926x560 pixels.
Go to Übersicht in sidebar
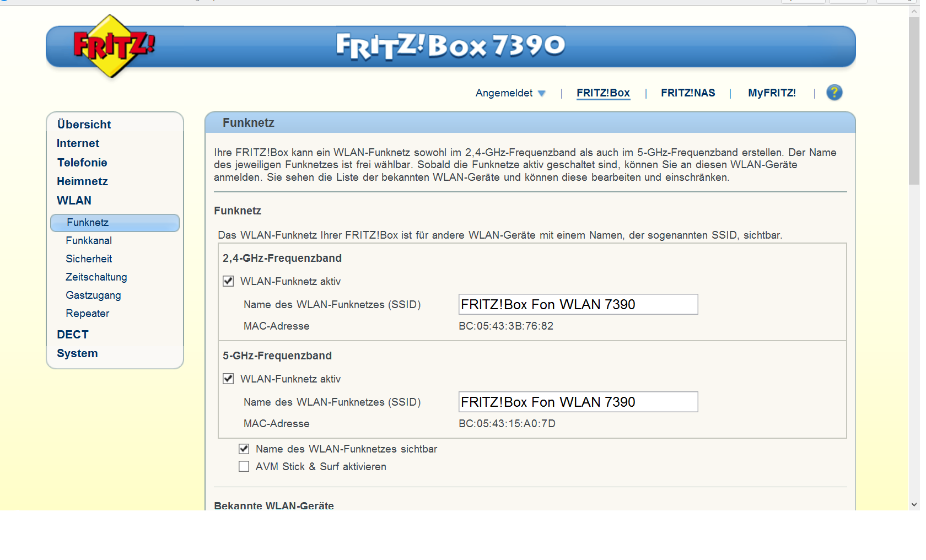pos(84,125)
